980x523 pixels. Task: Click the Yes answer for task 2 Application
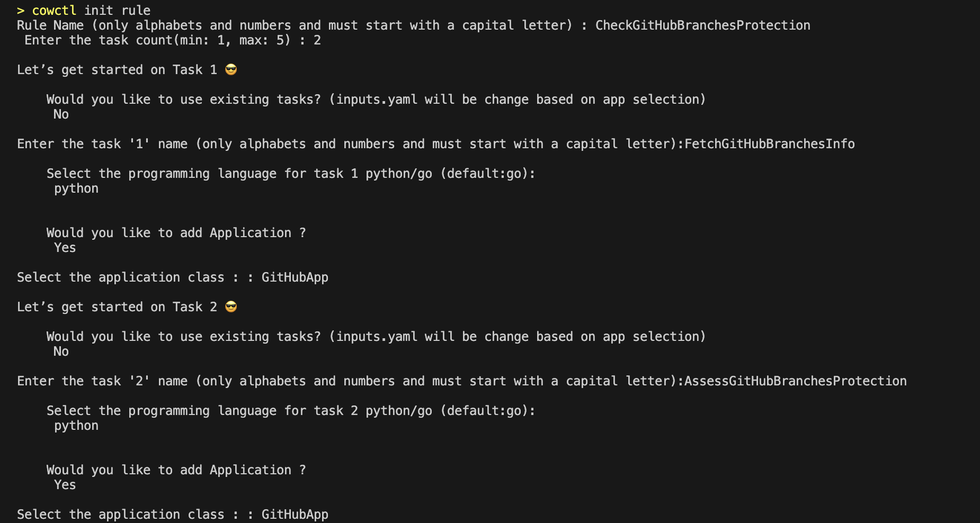click(x=65, y=485)
